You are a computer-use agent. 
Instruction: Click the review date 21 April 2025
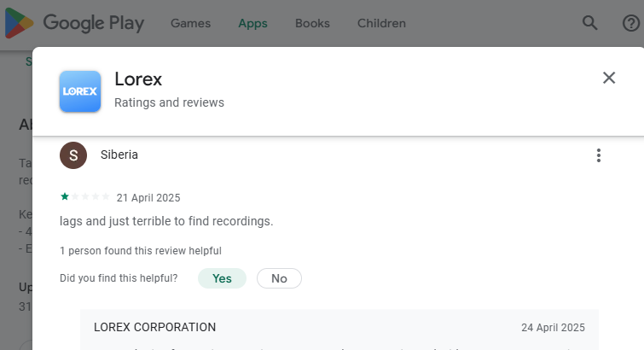[148, 198]
